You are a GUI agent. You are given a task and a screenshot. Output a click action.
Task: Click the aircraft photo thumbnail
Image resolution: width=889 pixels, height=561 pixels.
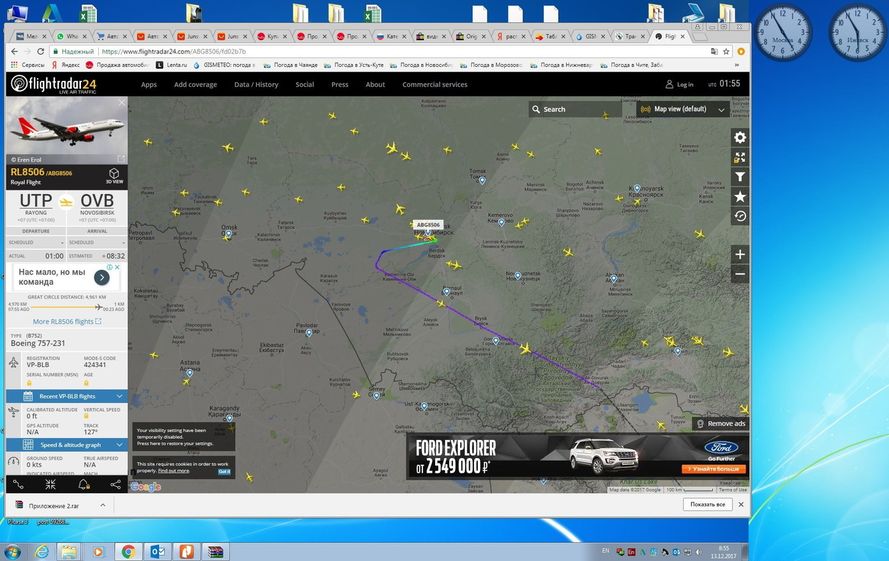66,131
